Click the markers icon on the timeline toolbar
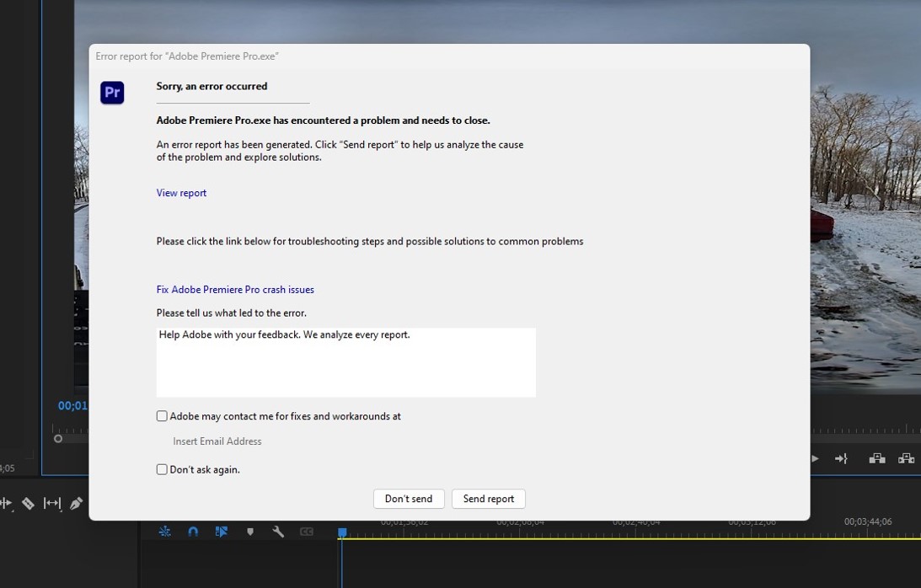 point(250,531)
